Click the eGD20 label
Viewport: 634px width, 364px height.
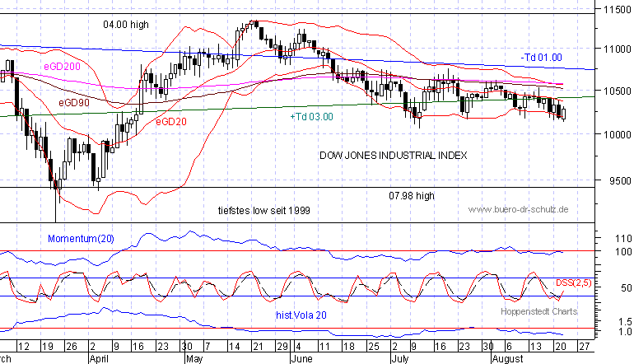171,121
